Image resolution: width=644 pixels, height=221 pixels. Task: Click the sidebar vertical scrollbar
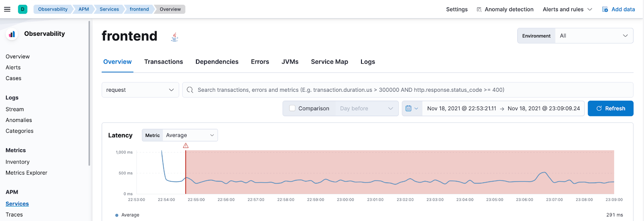[89, 93]
